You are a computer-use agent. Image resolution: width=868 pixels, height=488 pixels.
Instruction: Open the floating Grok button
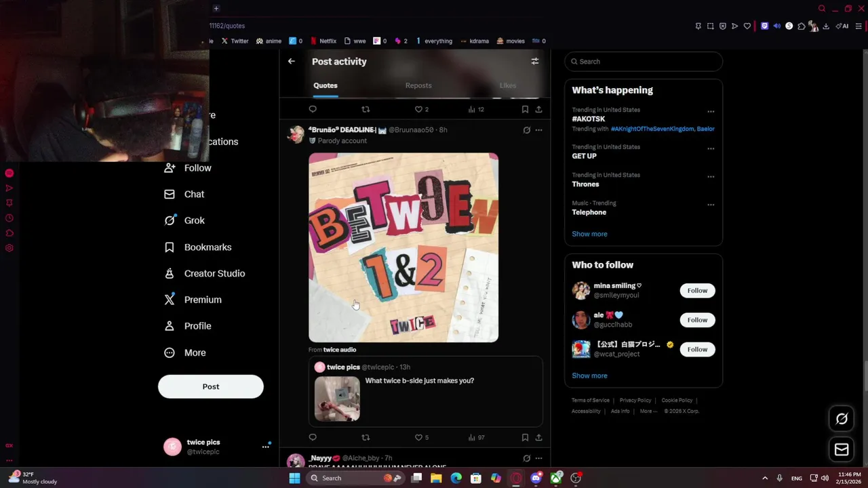click(842, 419)
